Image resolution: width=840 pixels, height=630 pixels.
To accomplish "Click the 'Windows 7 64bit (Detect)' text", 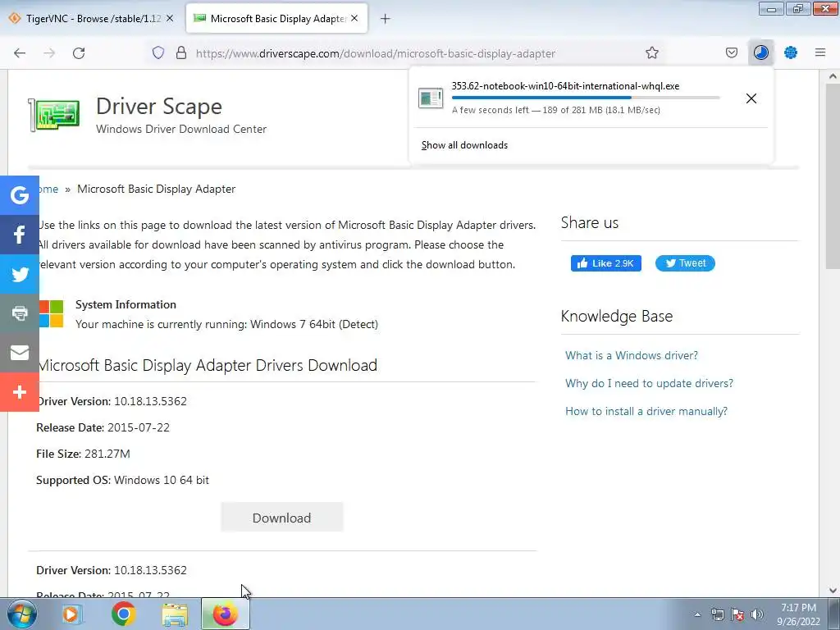I will (314, 324).
